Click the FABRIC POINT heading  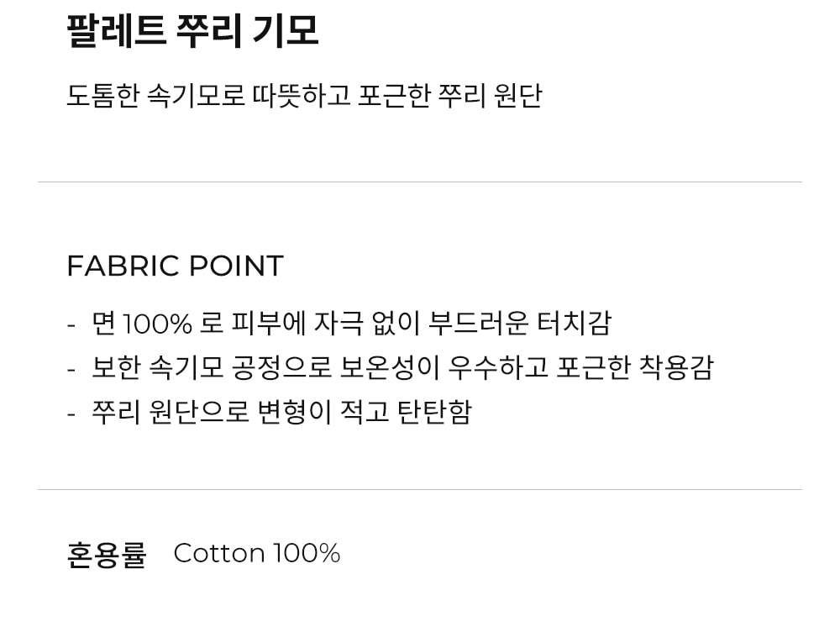pyautogui.click(x=175, y=266)
